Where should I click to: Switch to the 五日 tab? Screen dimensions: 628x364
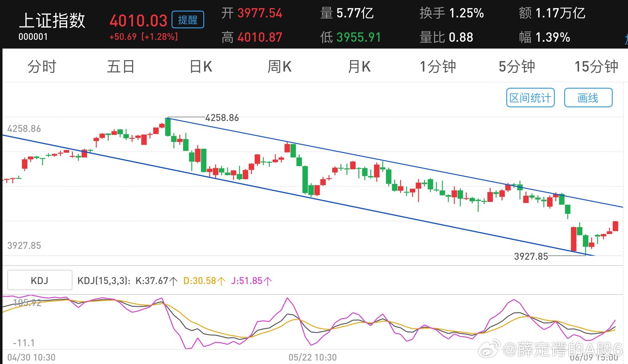pos(121,67)
